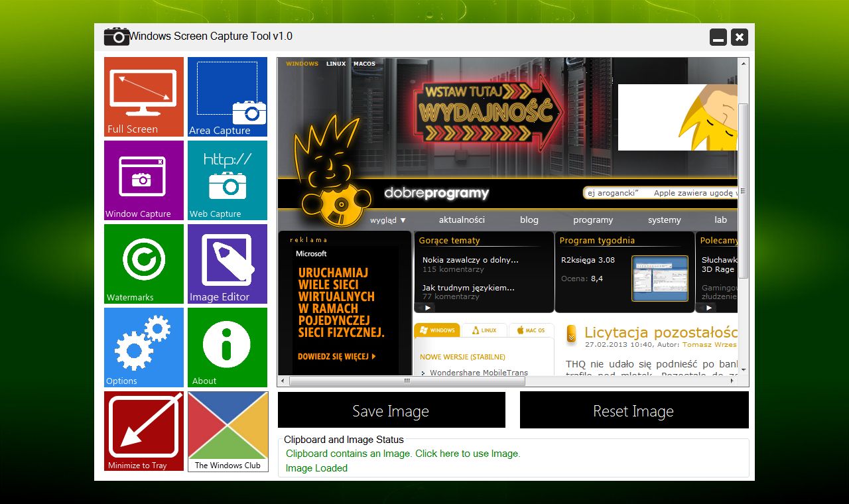Select MACOS in the preview top menu

pyautogui.click(x=364, y=64)
